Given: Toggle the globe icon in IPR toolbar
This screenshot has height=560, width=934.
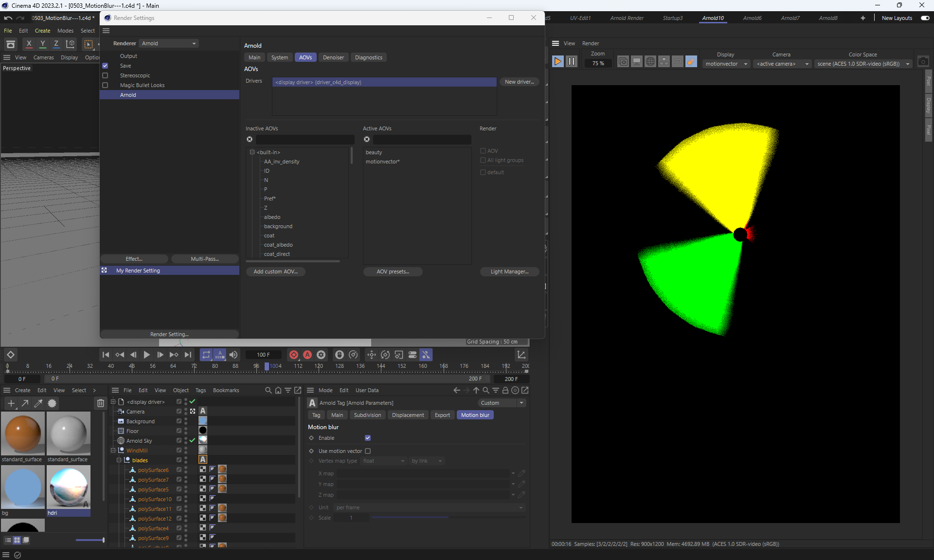Looking at the screenshot, I should pyautogui.click(x=650, y=62).
